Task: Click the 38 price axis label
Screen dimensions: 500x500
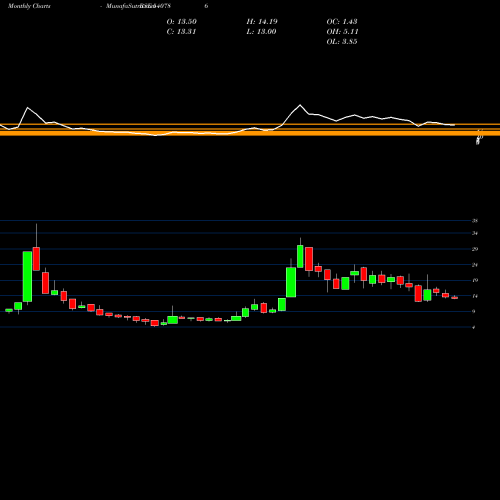Action: click(x=475, y=221)
